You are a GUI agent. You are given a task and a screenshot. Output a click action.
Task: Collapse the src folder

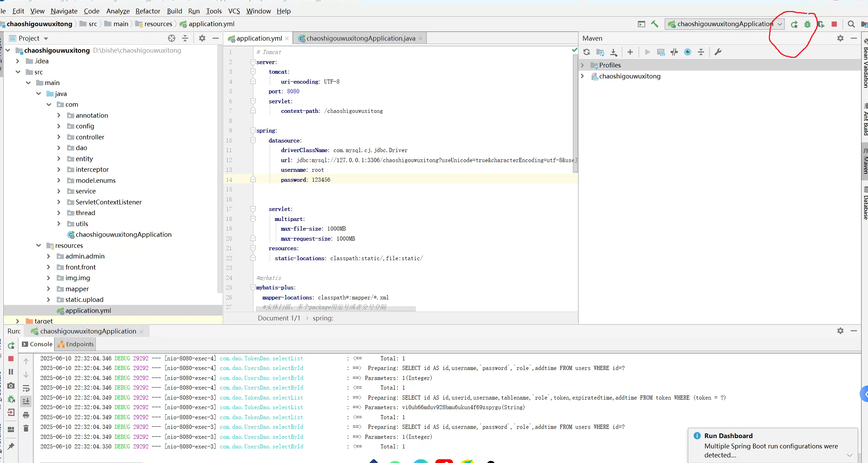18,72
